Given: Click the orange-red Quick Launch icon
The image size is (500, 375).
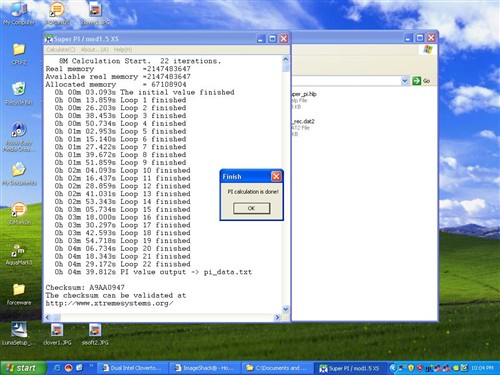Looking at the screenshot, I should [68, 368].
